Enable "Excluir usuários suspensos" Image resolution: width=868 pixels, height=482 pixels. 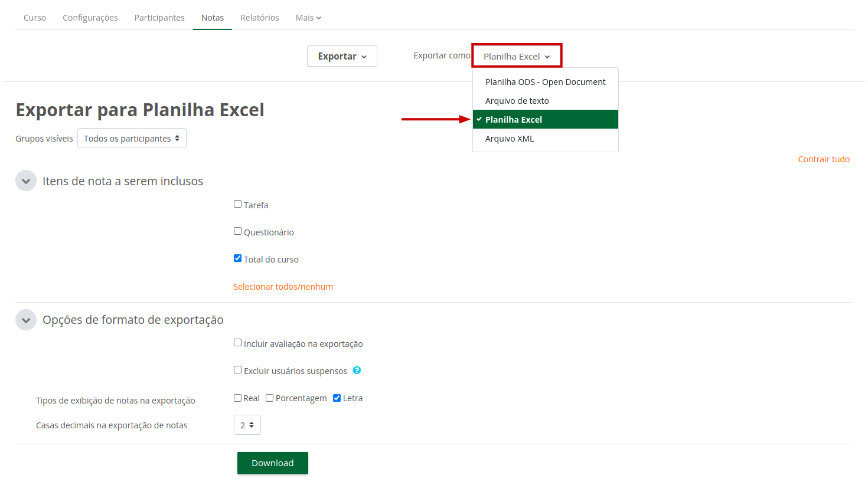(237, 370)
